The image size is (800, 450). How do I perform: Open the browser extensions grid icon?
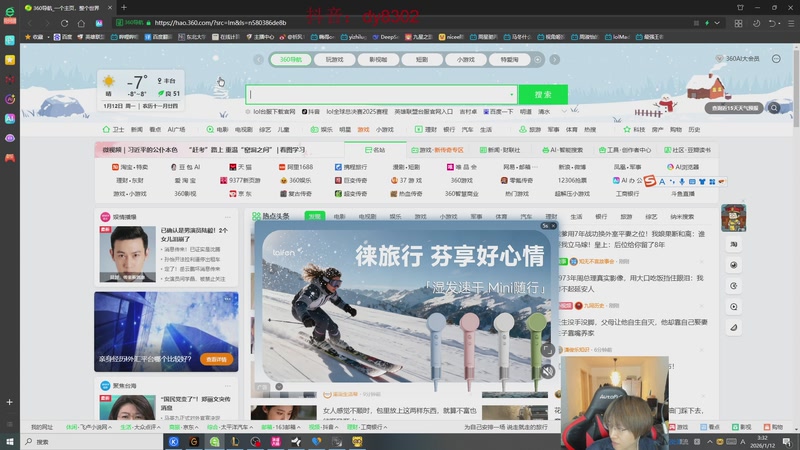pyautogui.click(x=738, y=23)
